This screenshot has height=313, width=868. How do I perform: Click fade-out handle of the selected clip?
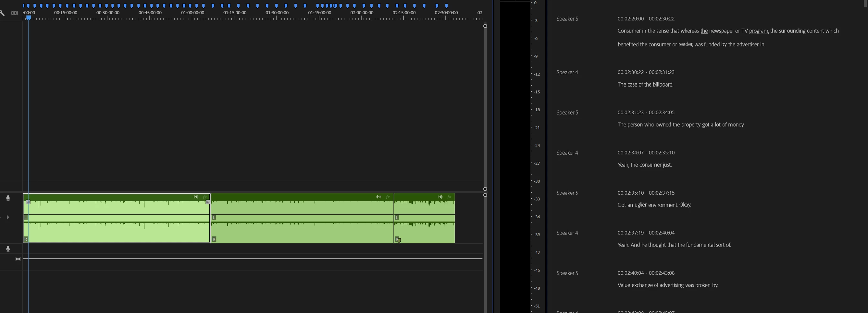click(x=208, y=202)
